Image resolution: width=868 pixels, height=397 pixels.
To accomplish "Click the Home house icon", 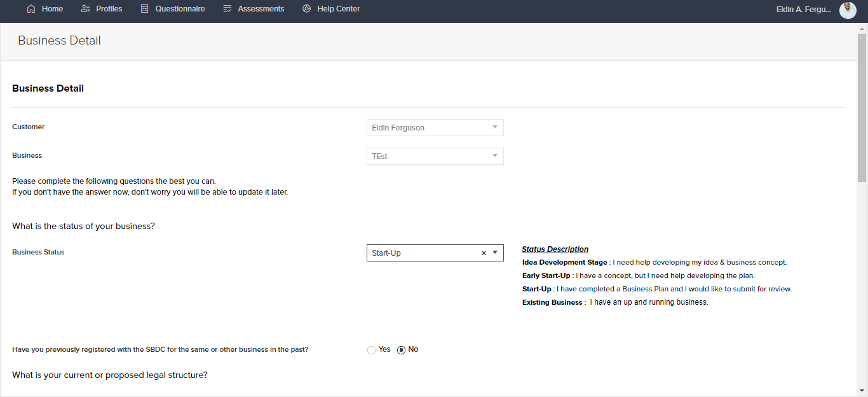I will tap(31, 9).
